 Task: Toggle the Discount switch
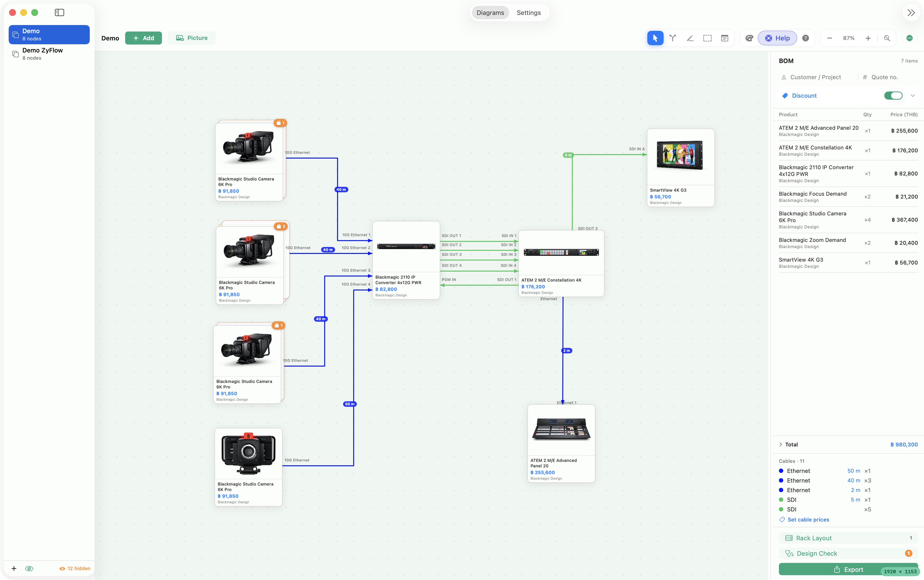(x=893, y=96)
